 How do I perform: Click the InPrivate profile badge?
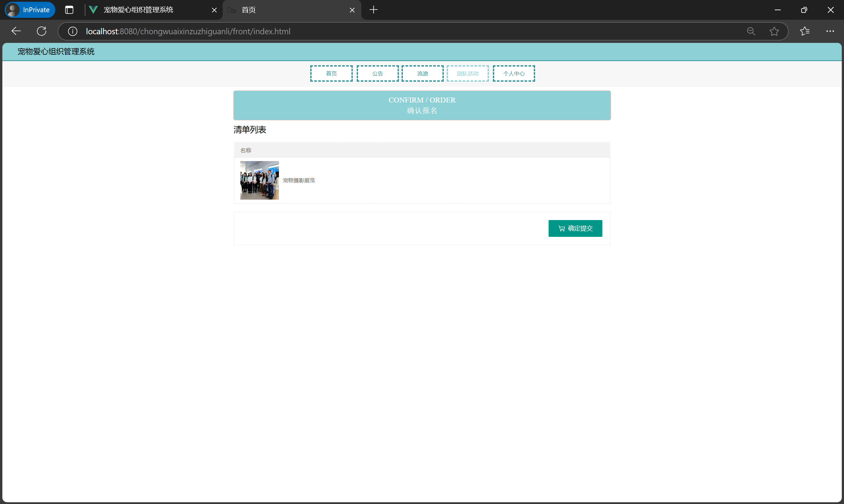(30, 10)
